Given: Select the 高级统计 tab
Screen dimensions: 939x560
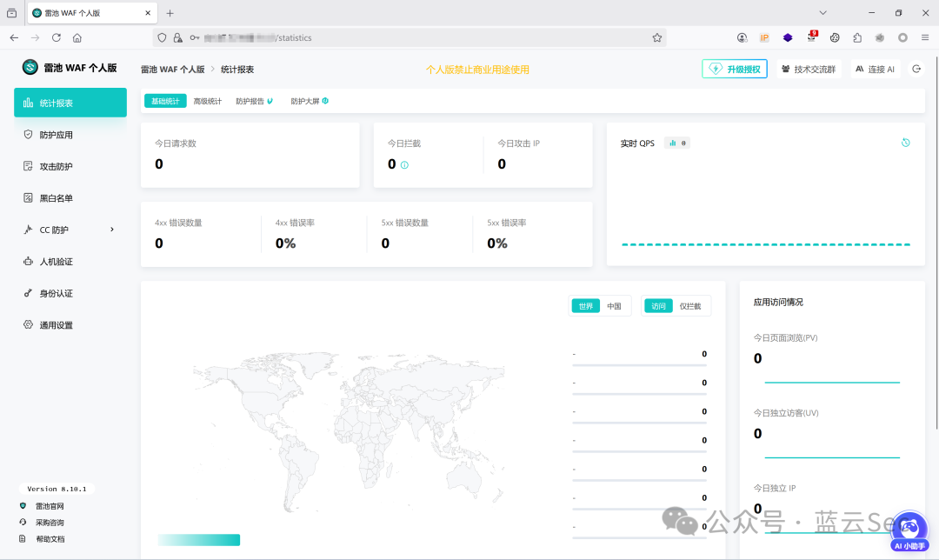Looking at the screenshot, I should tap(207, 101).
